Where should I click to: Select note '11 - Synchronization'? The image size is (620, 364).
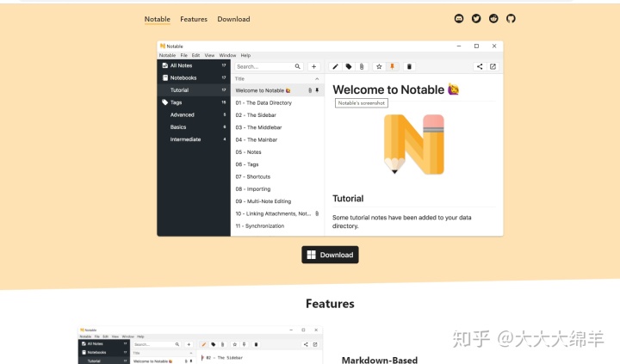click(x=277, y=225)
